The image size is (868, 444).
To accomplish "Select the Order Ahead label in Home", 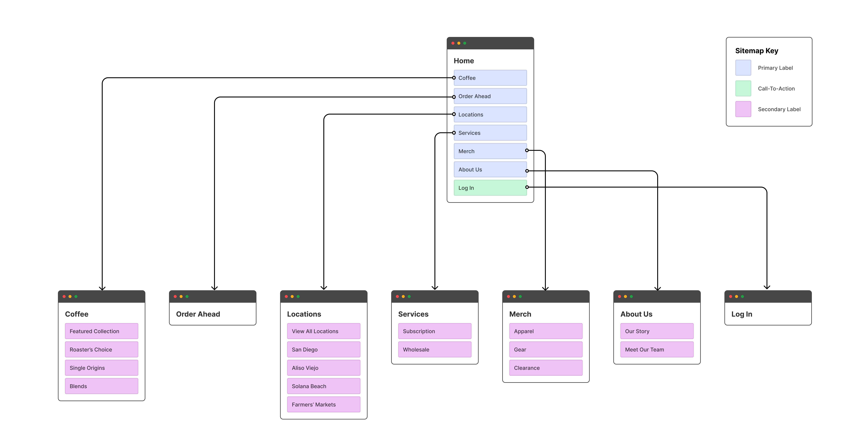I will (490, 96).
